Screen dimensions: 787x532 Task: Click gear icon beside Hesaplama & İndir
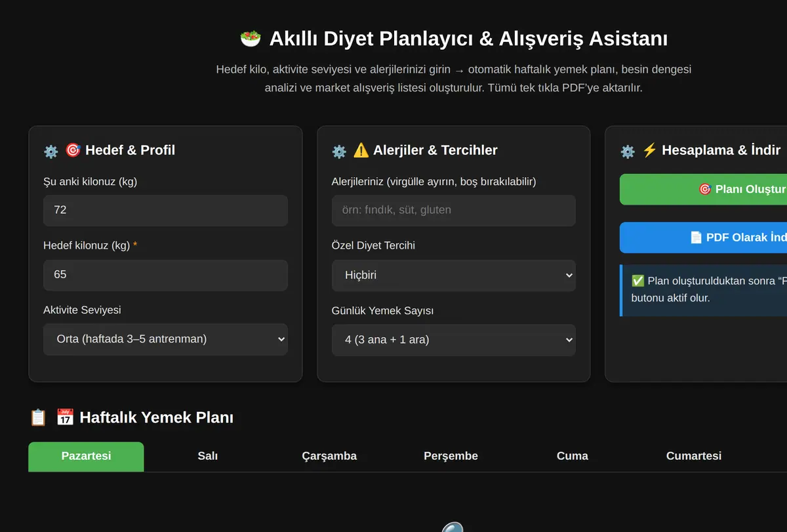pos(628,152)
